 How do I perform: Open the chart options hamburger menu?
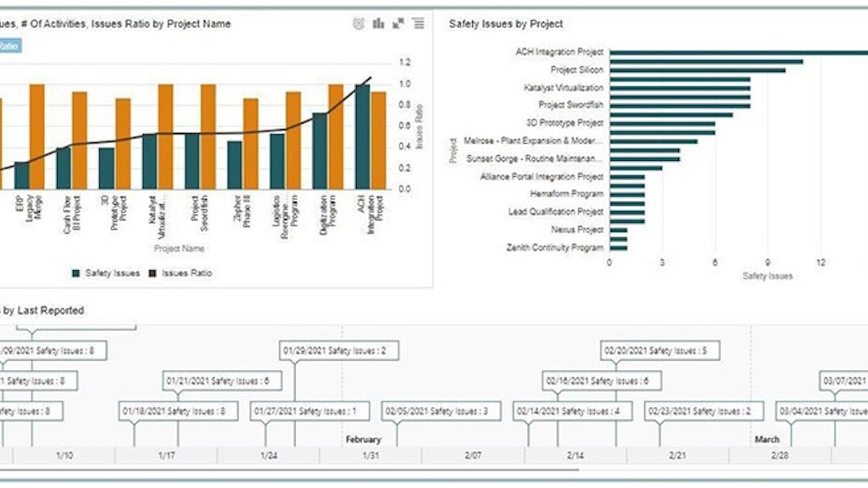[417, 24]
